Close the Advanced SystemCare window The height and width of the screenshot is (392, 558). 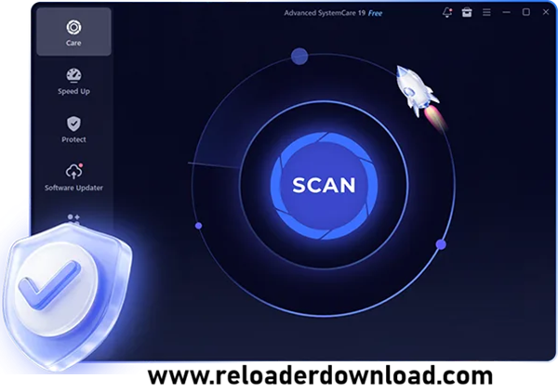point(546,12)
